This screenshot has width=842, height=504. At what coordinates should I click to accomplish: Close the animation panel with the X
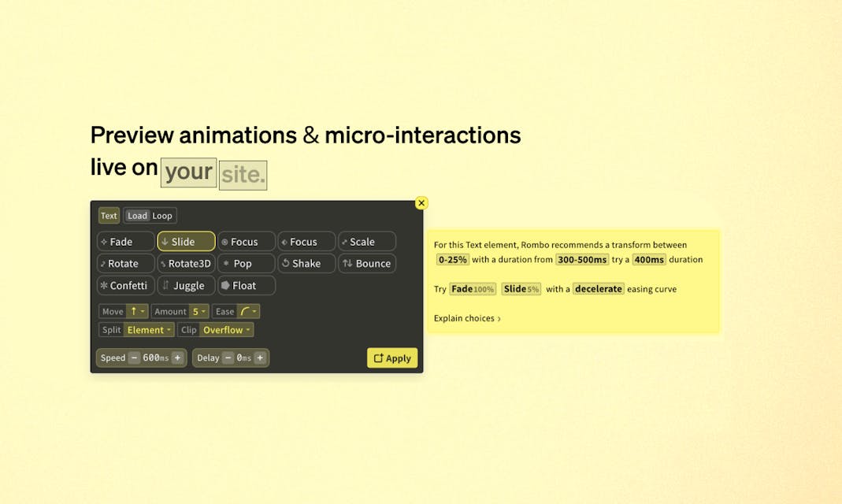click(421, 203)
